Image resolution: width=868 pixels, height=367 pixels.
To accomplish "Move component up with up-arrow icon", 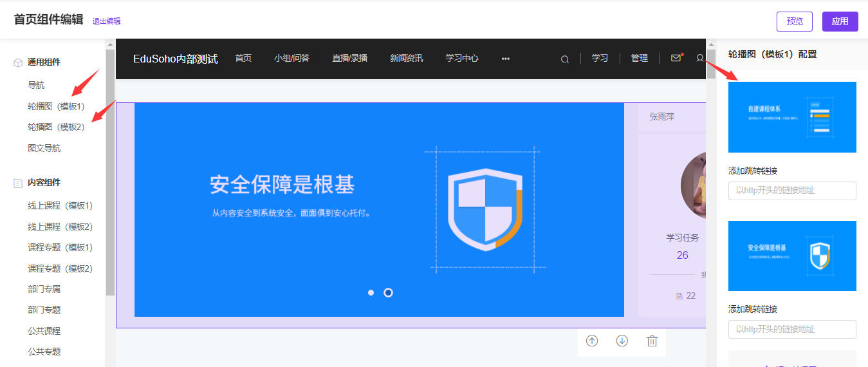I will click(x=592, y=341).
